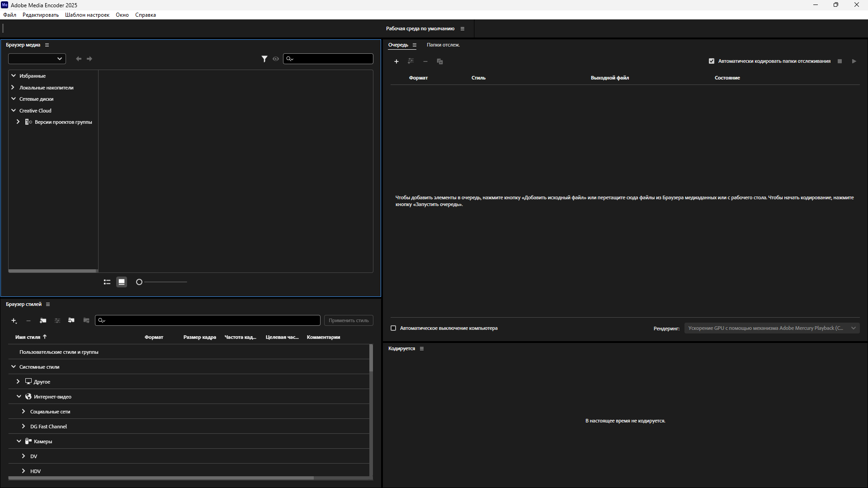
Task: Adjust the thumbnail zoom slider handle
Action: 139,282
